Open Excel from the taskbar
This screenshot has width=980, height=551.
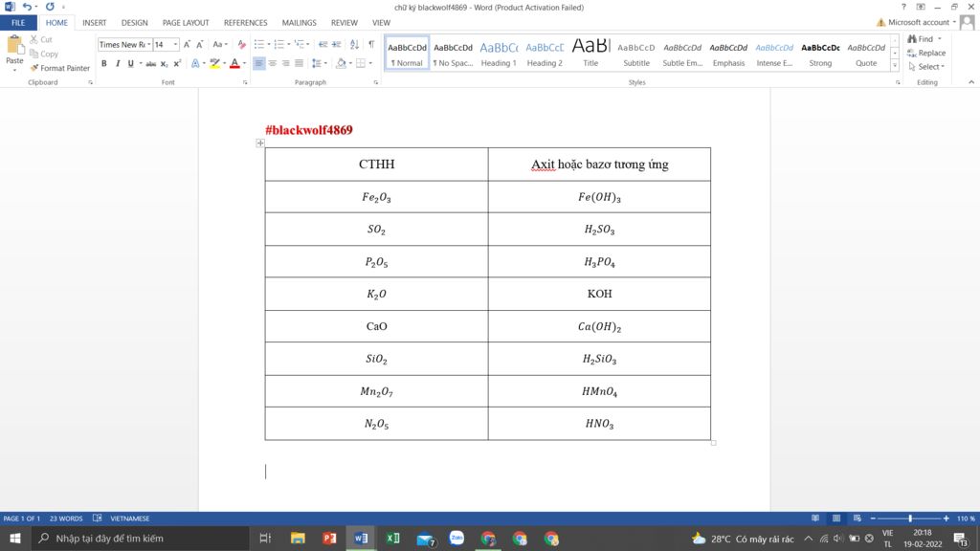click(x=393, y=538)
